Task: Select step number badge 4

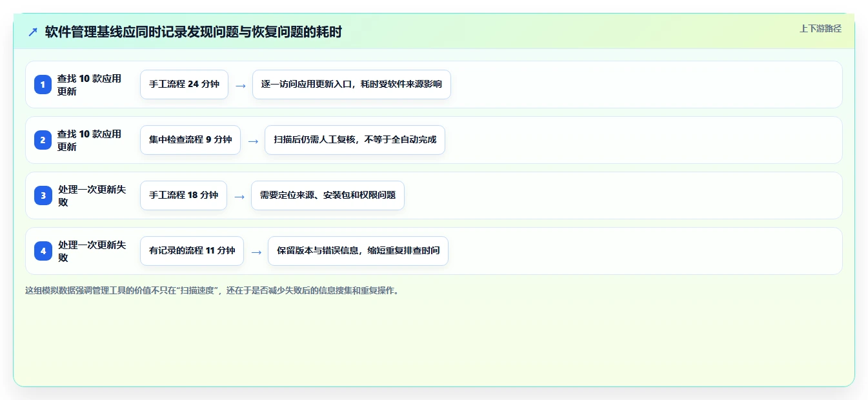Action: click(43, 251)
